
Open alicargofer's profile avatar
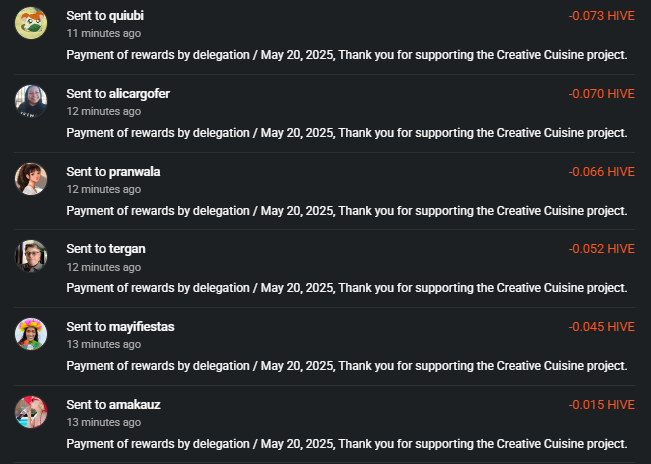pyautogui.click(x=31, y=101)
